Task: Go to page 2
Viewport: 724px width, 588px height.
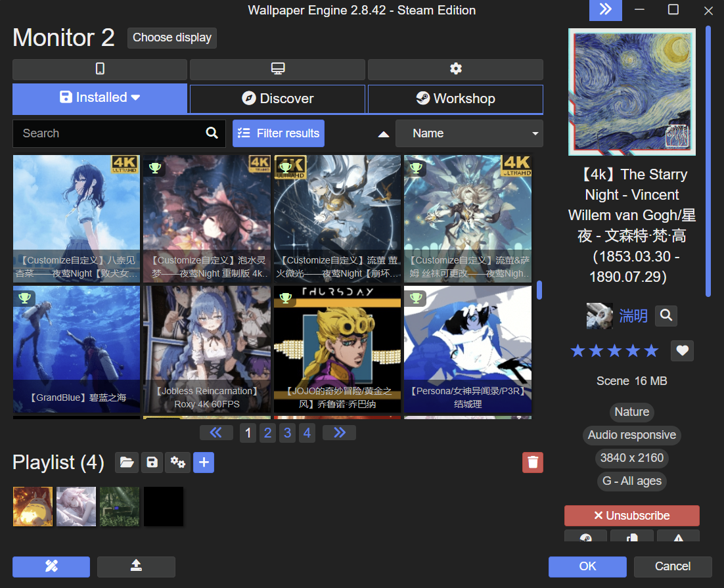Action: coord(268,433)
